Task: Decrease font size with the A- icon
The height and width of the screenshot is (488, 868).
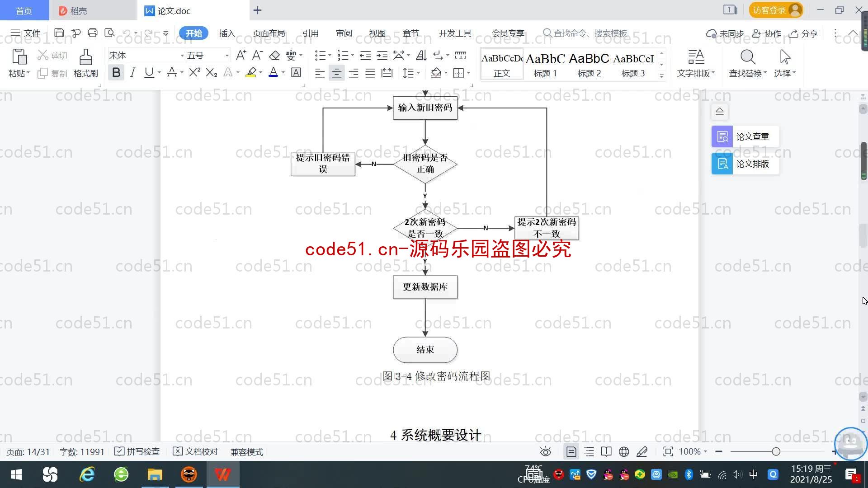Action: tap(257, 56)
